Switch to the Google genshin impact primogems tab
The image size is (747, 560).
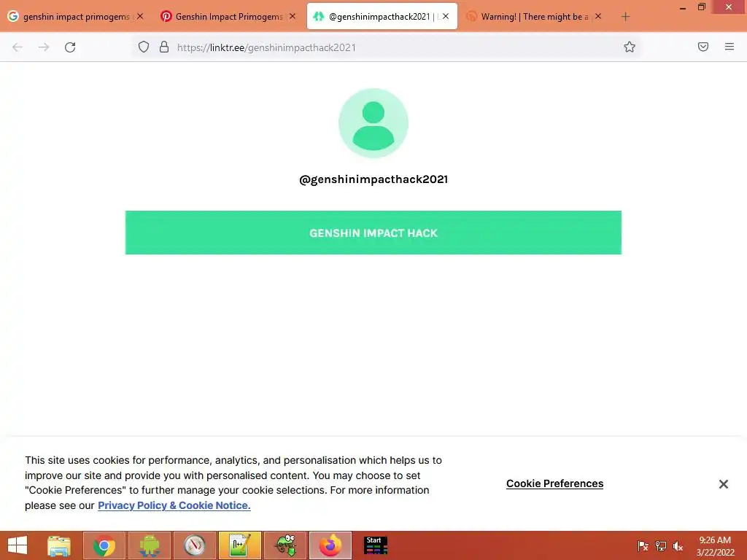[76, 17]
